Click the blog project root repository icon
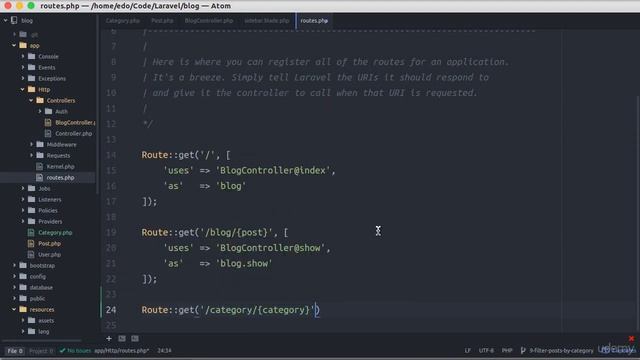The height and width of the screenshot is (360, 640). [x=14, y=20]
